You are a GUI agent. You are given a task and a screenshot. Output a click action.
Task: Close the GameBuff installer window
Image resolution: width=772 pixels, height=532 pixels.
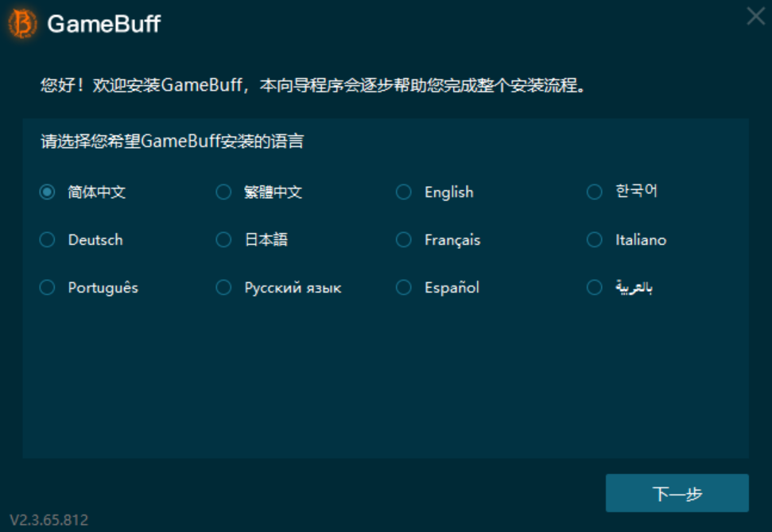click(756, 16)
